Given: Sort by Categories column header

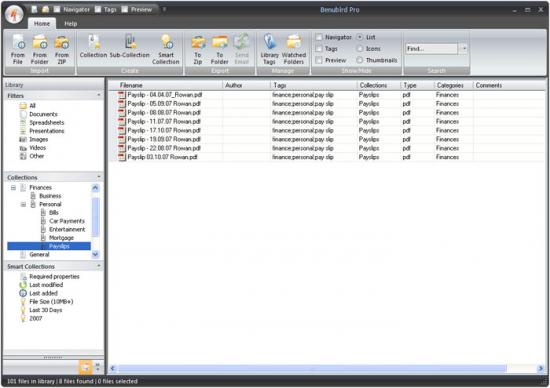Looking at the screenshot, I should click(x=454, y=85).
